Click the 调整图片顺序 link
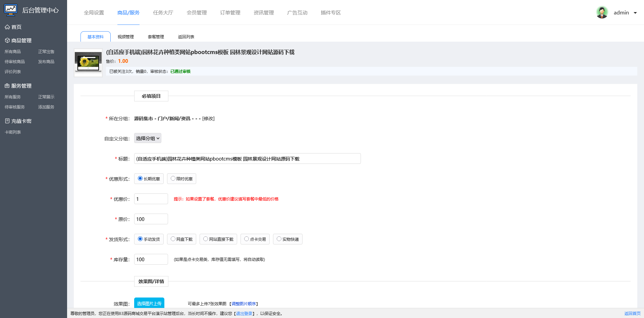 [x=244, y=304]
